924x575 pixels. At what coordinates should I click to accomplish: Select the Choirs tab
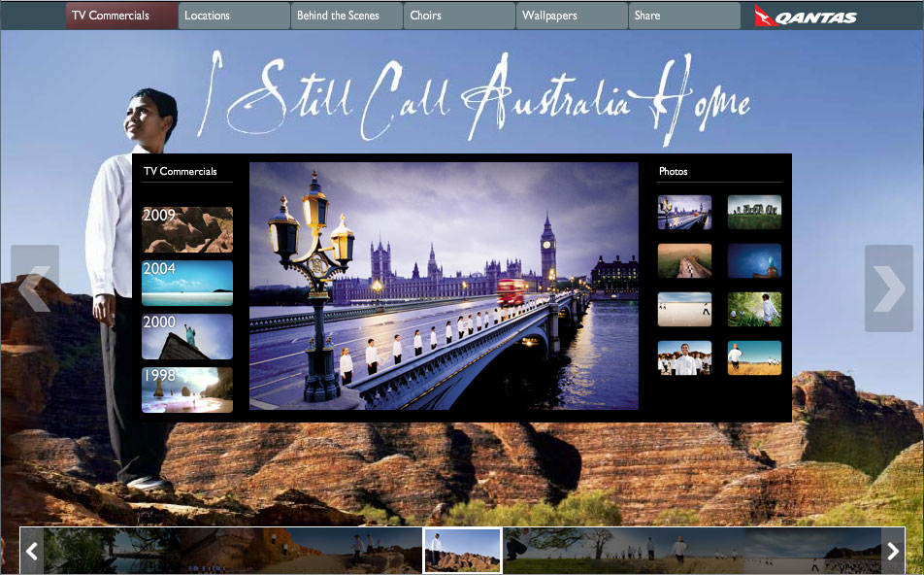point(459,16)
